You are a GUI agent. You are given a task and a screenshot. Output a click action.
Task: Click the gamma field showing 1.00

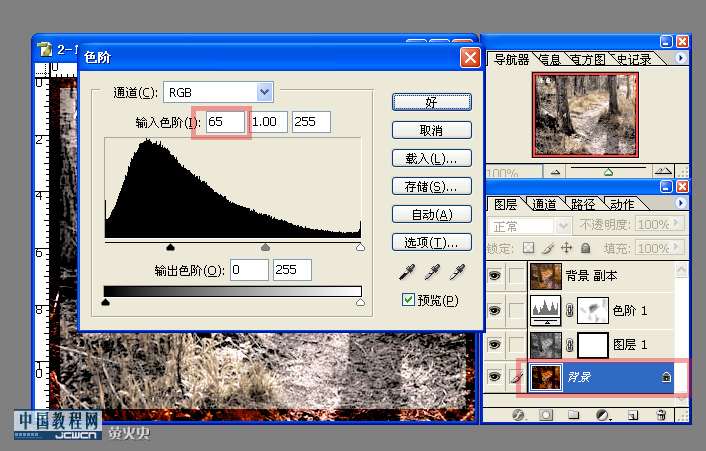[268, 122]
